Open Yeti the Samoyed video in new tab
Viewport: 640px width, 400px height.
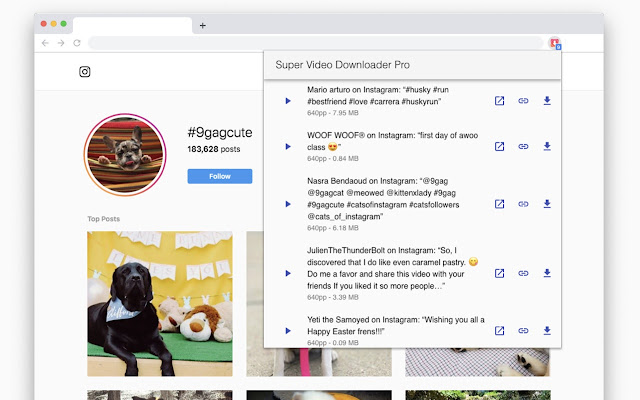(499, 331)
